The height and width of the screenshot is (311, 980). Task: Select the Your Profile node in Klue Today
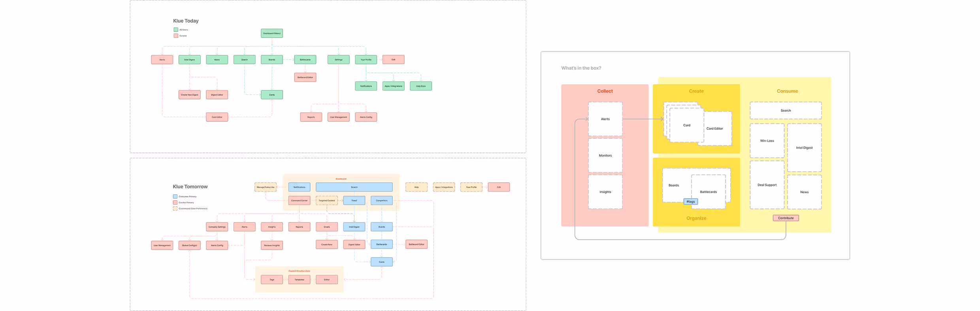[366, 60]
